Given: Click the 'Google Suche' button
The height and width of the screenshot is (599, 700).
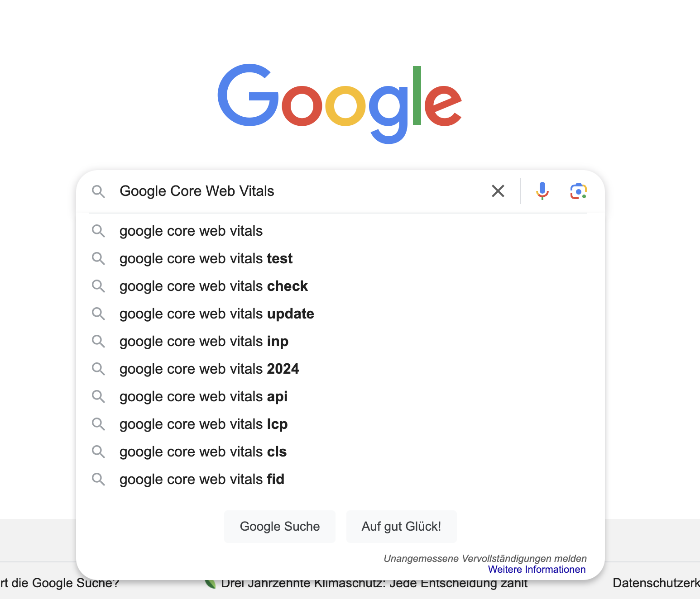Looking at the screenshot, I should click(x=280, y=526).
